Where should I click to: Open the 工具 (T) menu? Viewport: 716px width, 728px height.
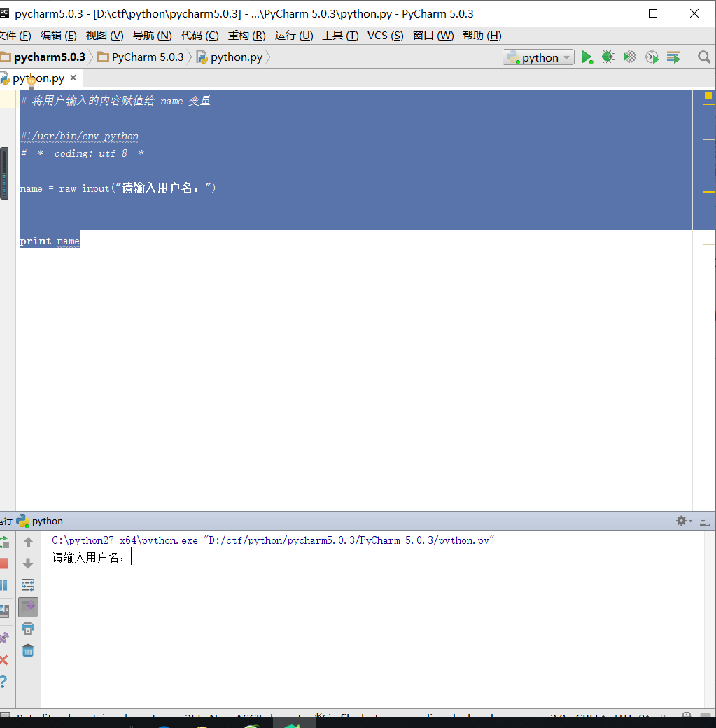[x=340, y=36]
